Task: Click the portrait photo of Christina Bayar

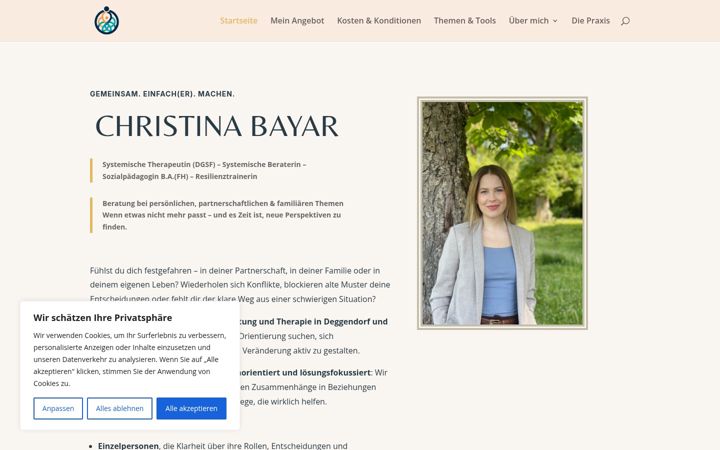Action: (x=502, y=213)
